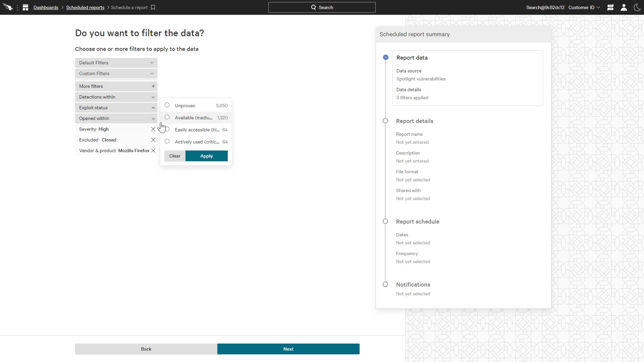
Task: Expand the Default Filters dropdown
Action: (116, 62)
